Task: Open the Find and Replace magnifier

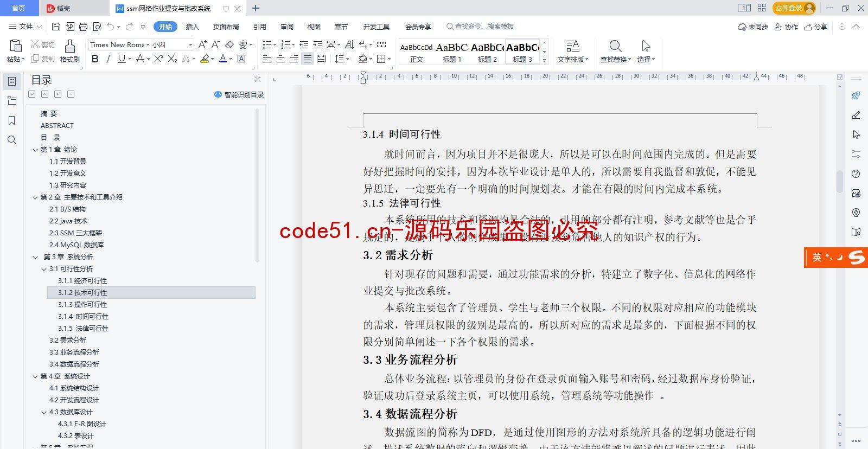Action: [x=615, y=51]
